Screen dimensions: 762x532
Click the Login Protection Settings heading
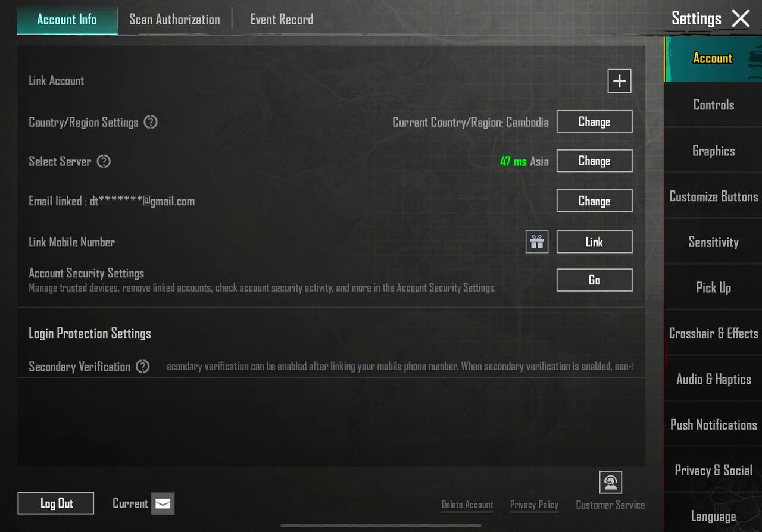point(90,333)
